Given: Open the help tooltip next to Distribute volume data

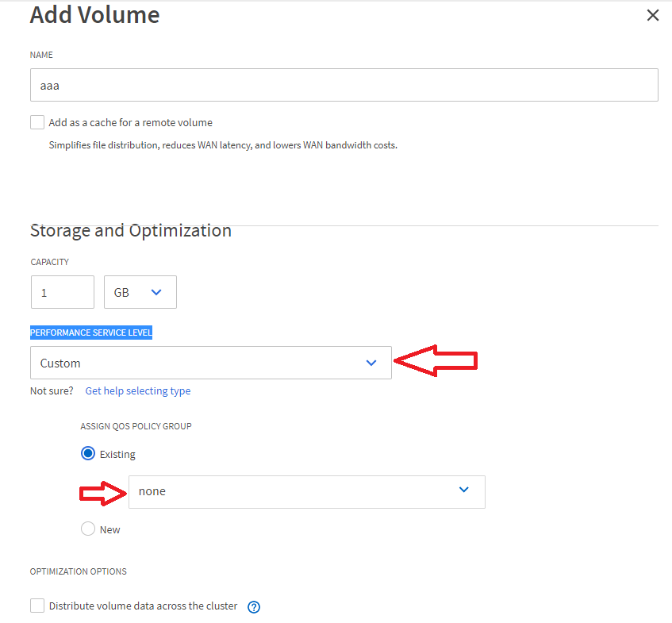Looking at the screenshot, I should coord(253,606).
